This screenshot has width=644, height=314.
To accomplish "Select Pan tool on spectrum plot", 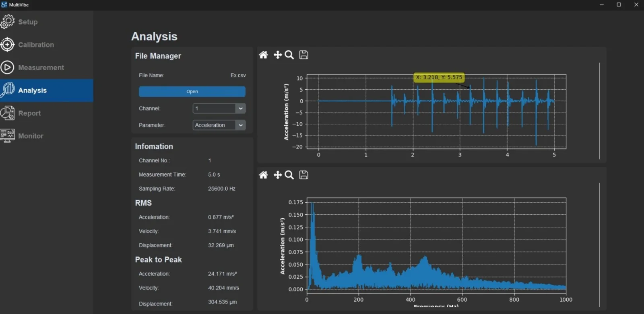I will tap(277, 175).
